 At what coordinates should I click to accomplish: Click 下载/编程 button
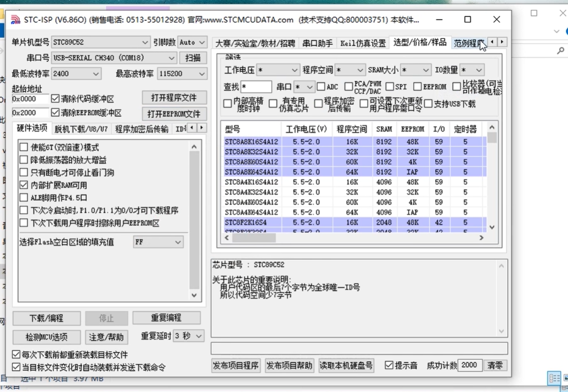(46, 318)
